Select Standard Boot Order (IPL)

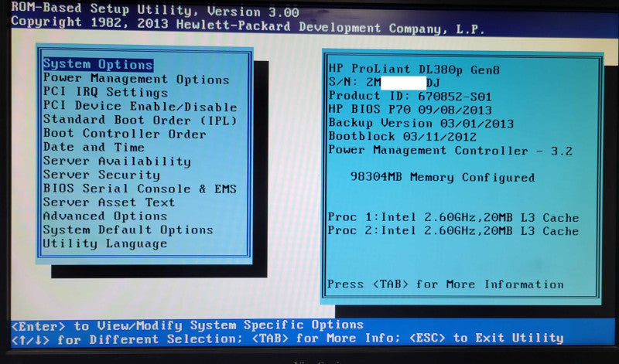(x=140, y=120)
